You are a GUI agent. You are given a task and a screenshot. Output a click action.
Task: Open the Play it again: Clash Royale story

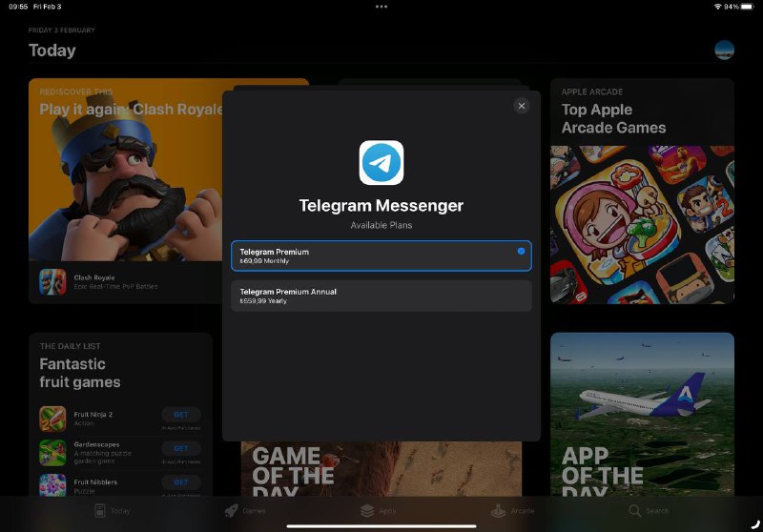click(x=125, y=191)
